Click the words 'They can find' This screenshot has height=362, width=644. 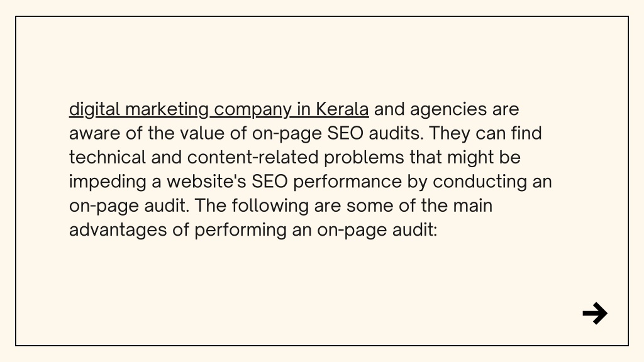coord(486,133)
